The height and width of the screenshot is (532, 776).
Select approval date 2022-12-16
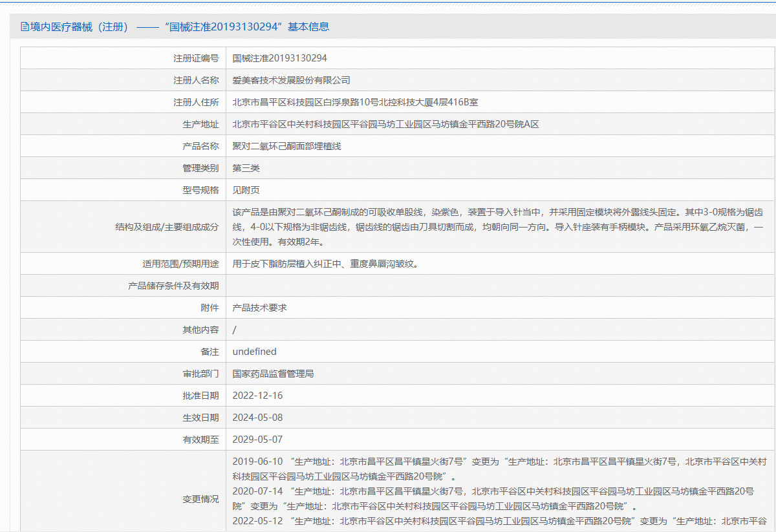[257, 396]
